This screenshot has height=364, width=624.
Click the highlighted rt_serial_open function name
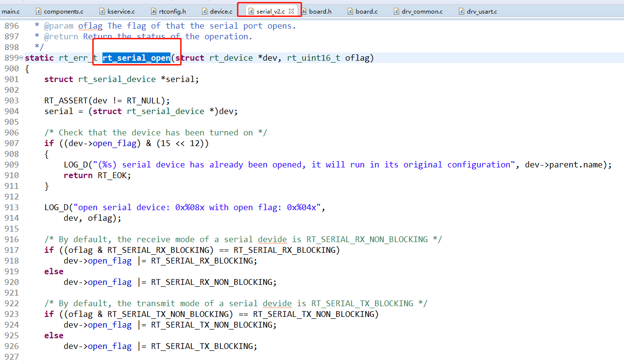136,58
